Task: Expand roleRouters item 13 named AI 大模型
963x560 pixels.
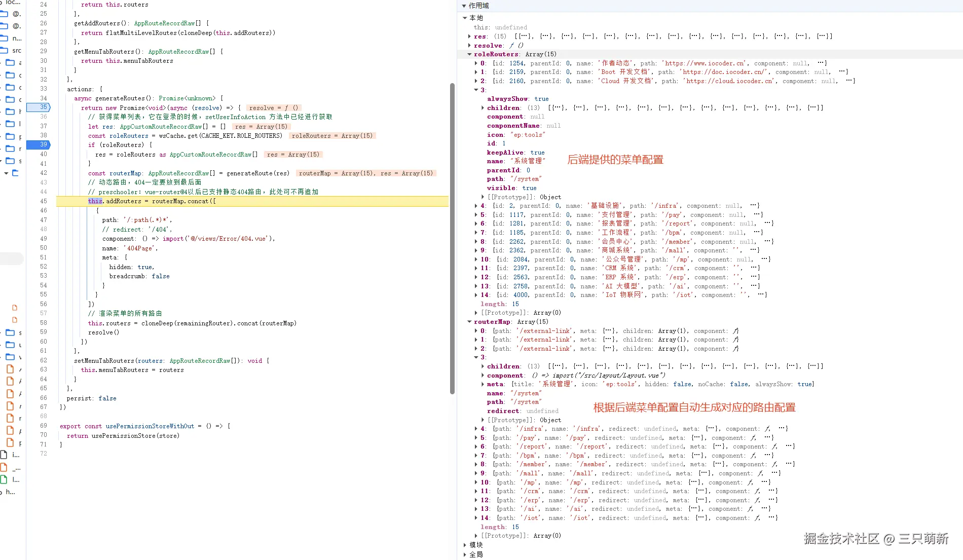Action: tap(476, 286)
